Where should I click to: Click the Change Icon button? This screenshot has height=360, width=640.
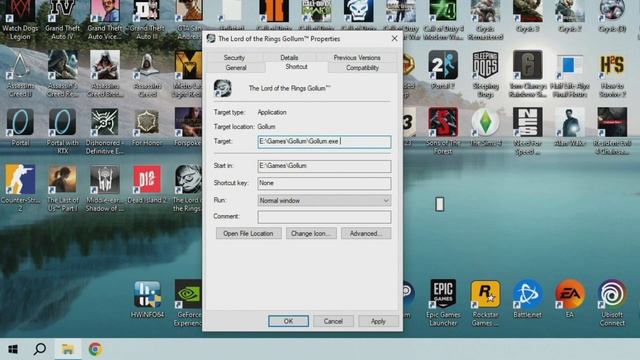pos(311,233)
